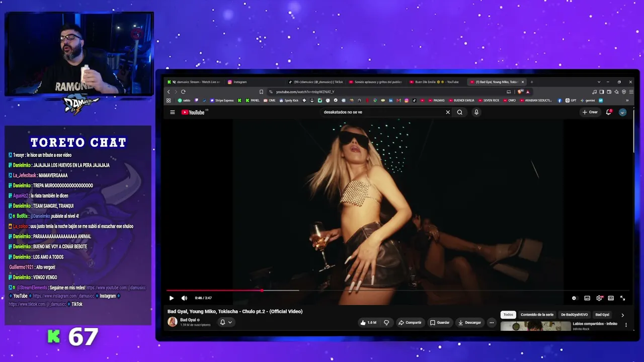Show hidden bookmarks with the chevron

pos(627,101)
